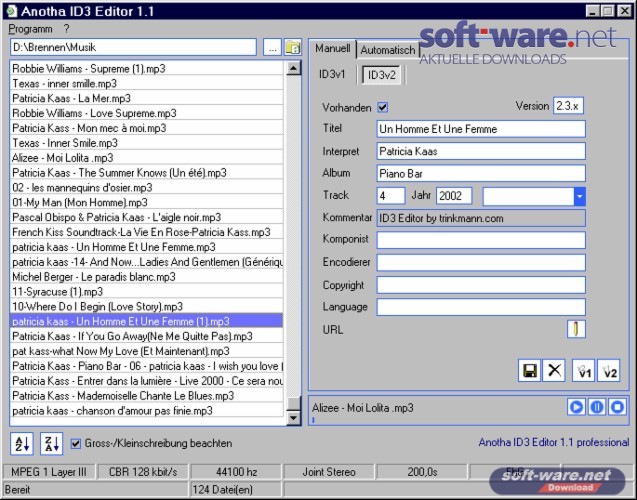Click the Anotha ID3 Editor 1.1 professional link
The width and height of the screenshot is (637, 500).
click(x=554, y=442)
